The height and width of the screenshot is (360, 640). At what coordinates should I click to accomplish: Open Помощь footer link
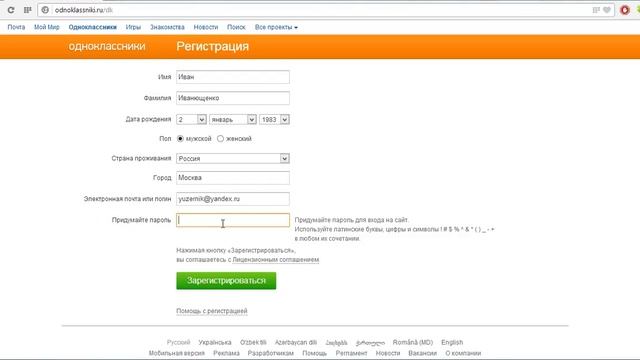pyautogui.click(x=314, y=353)
